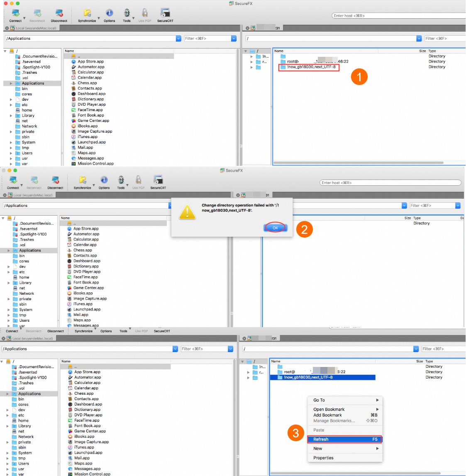This screenshot has height=476, width=466.
Task: Open local Filter dropdown in top window
Action: [x=234, y=39]
